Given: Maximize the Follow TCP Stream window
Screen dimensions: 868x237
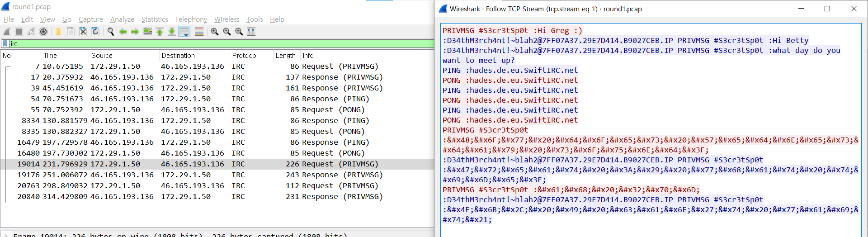Looking at the screenshot, I should point(827,9).
